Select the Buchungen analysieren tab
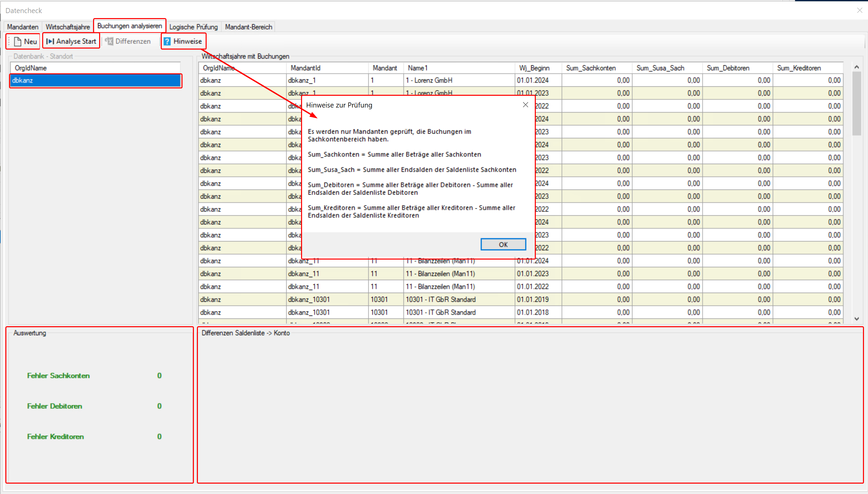868x494 pixels. pos(130,26)
